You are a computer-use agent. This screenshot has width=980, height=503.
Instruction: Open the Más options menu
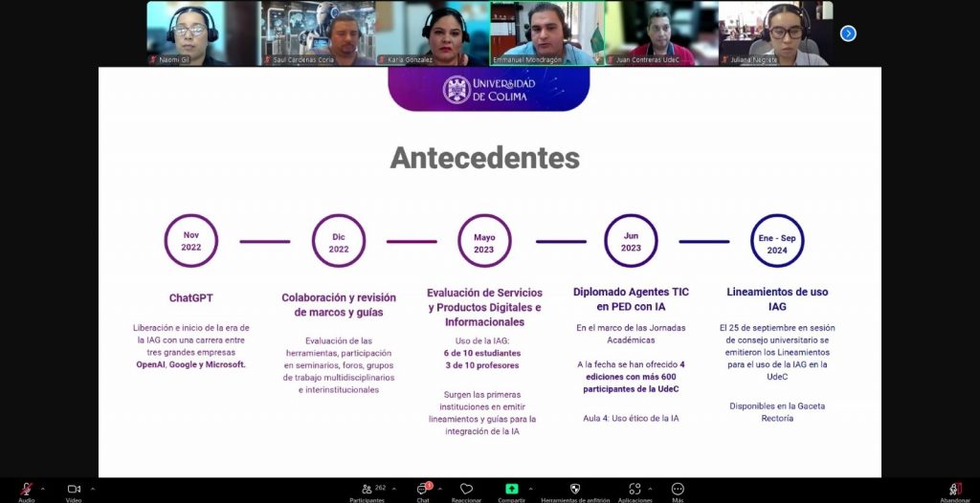(678, 489)
